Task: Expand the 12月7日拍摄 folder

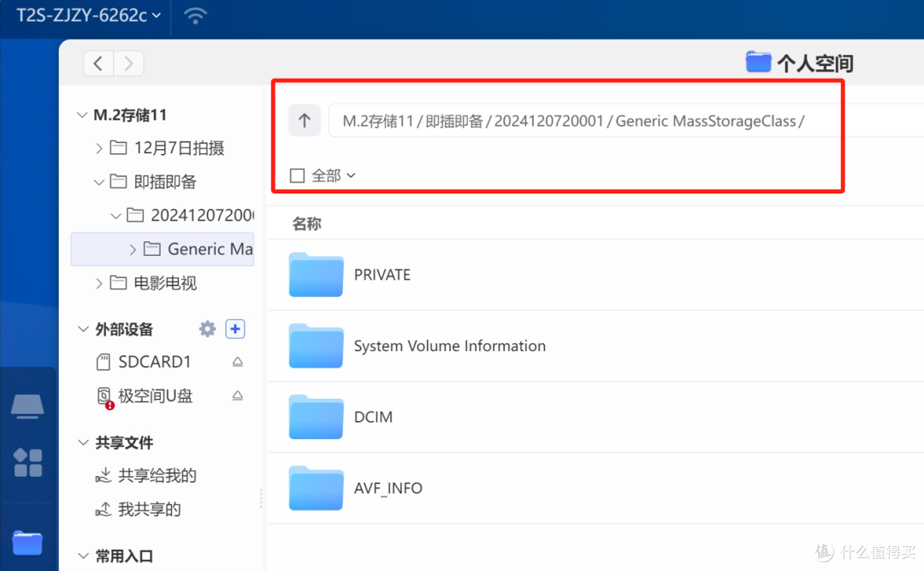Action: click(98, 147)
